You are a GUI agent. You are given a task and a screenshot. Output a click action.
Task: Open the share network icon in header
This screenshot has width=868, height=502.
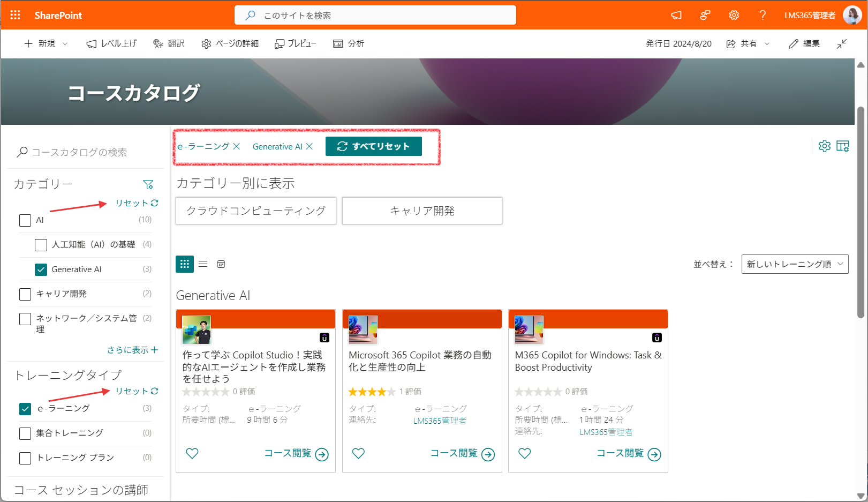pos(705,15)
